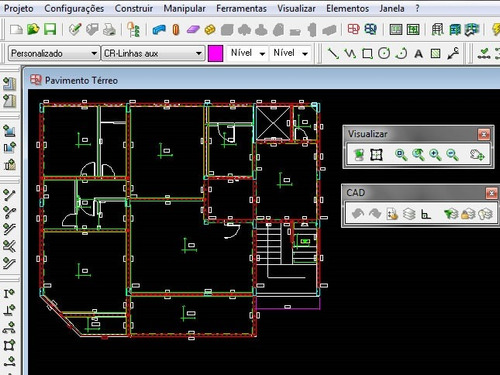
Task: Click the yellow block element icon
Action: (210, 30)
